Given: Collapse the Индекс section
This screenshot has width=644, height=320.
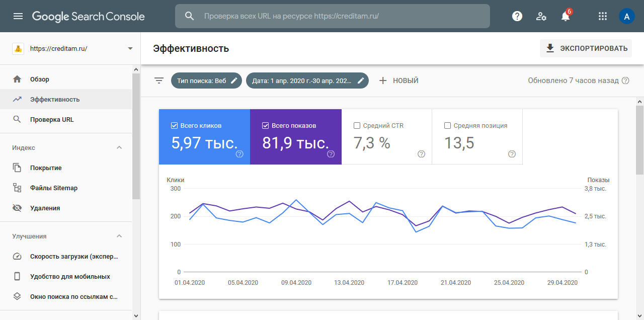Looking at the screenshot, I should pyautogui.click(x=119, y=147).
